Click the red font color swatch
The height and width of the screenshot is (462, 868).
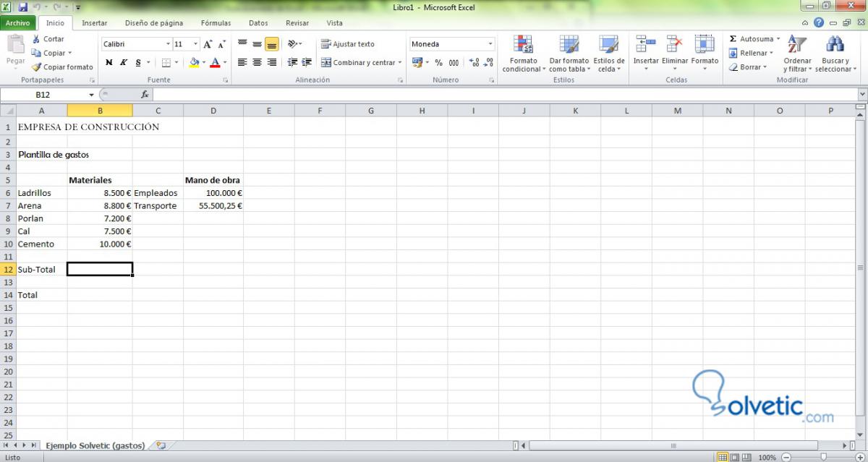(x=216, y=62)
